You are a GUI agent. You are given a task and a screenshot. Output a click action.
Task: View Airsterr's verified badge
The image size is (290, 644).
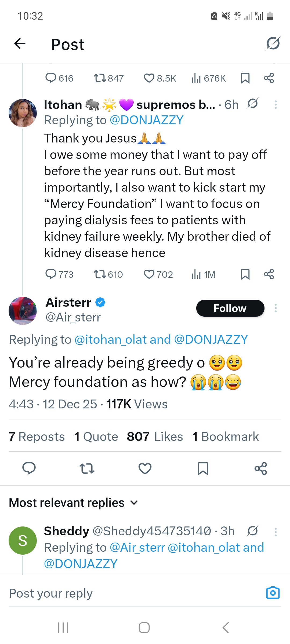click(x=100, y=302)
